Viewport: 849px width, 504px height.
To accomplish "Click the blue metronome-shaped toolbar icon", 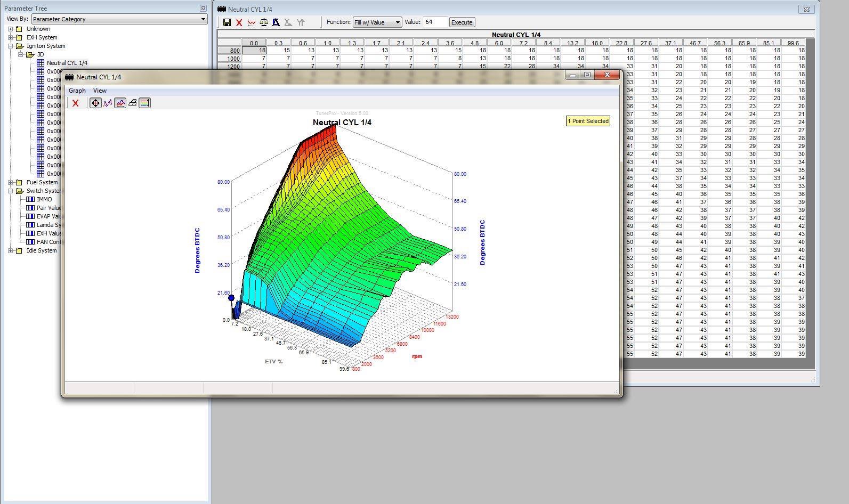I will (x=276, y=22).
